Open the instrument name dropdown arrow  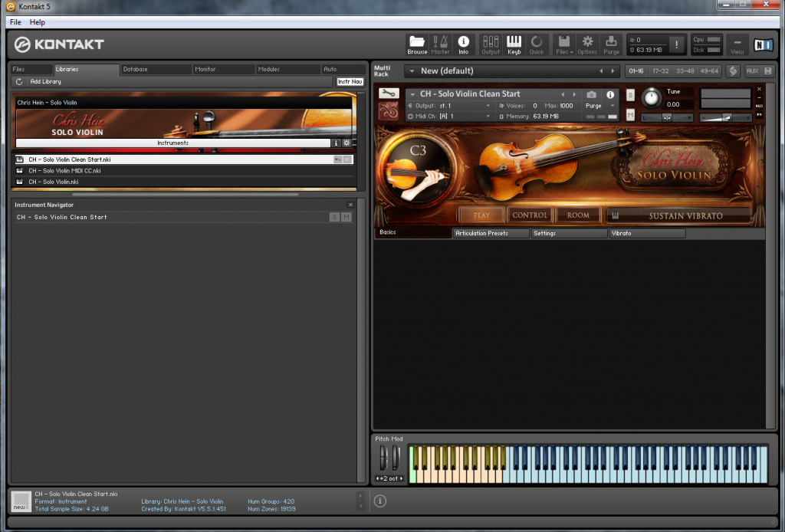click(x=412, y=94)
